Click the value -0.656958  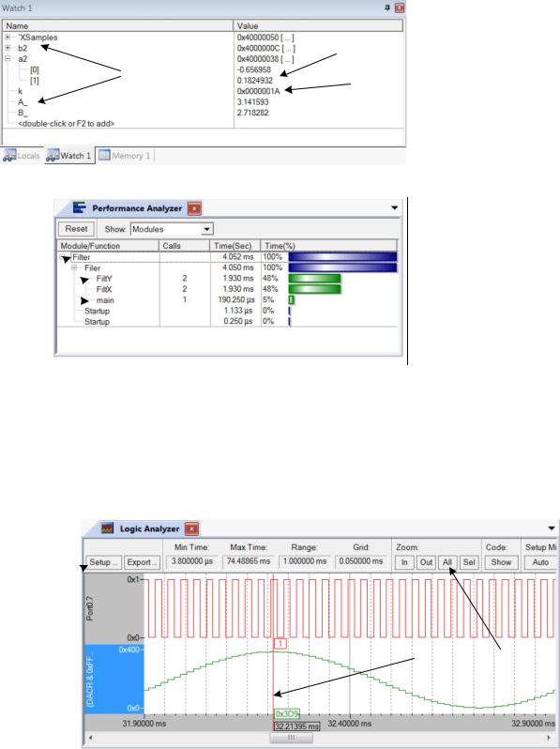tap(254, 69)
